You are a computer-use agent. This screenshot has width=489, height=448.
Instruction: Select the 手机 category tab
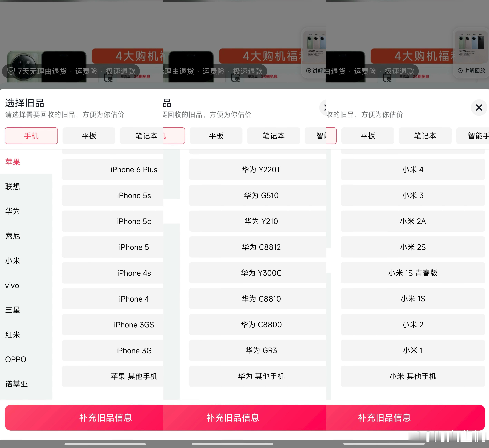coord(31,136)
